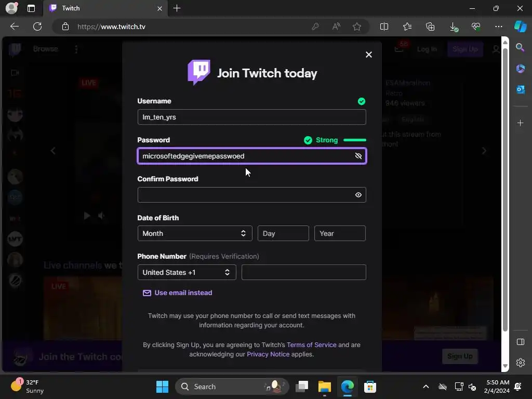Click the phone number input field
The width and height of the screenshot is (532, 399).
click(303, 272)
